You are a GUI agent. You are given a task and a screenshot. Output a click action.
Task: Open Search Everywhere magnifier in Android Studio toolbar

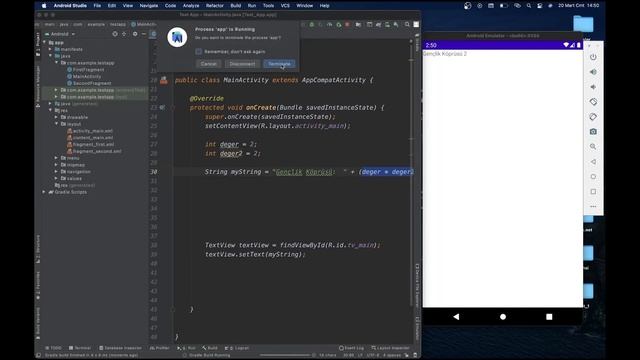pos(407,24)
